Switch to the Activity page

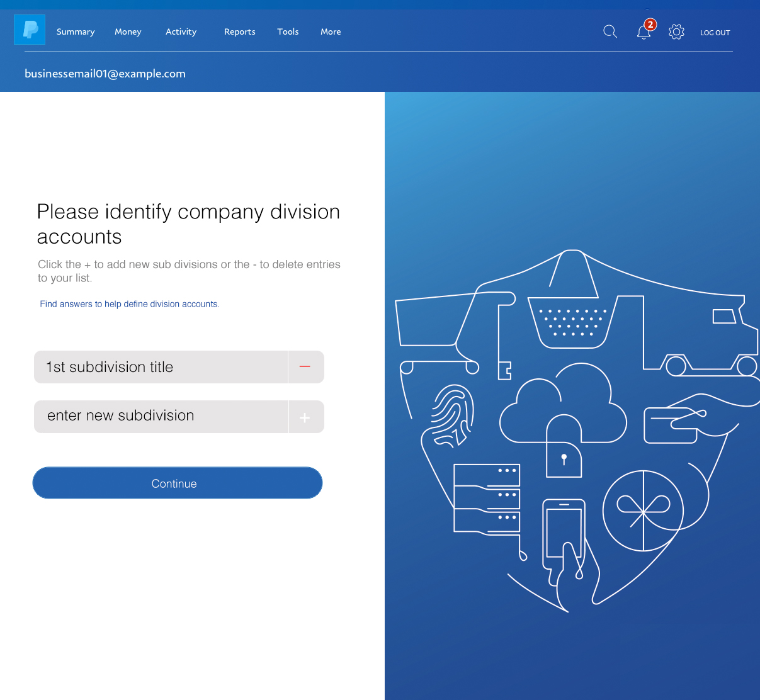click(181, 31)
